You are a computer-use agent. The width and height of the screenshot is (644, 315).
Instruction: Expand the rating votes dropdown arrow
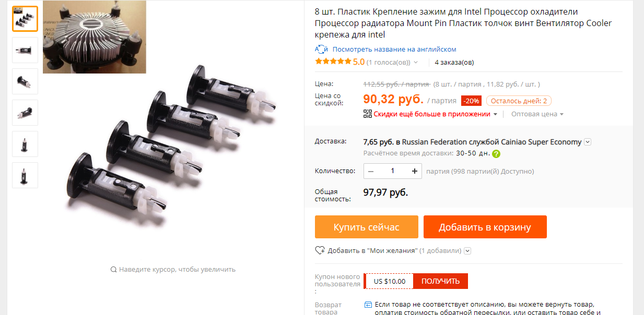[x=416, y=63]
